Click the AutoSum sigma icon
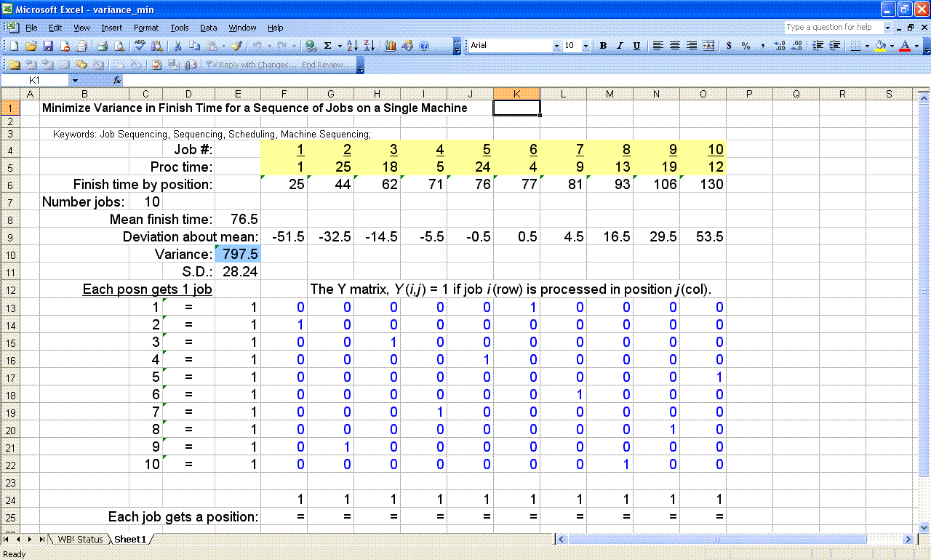Image resolution: width=931 pixels, height=560 pixels. [x=327, y=46]
